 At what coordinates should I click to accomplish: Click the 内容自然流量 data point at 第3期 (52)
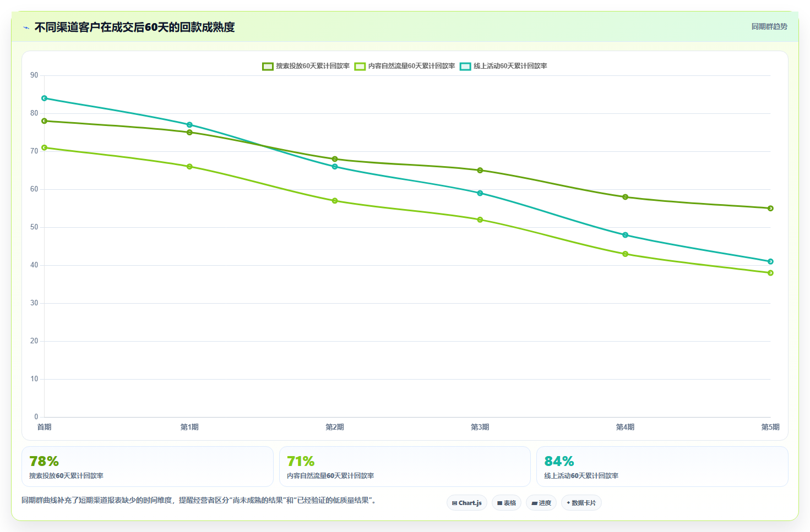(x=480, y=220)
